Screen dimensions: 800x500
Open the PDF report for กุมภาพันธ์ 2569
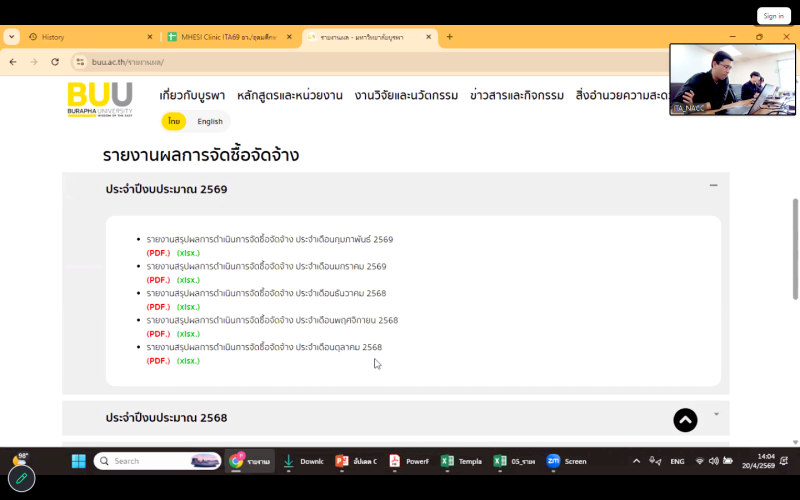[x=158, y=253]
